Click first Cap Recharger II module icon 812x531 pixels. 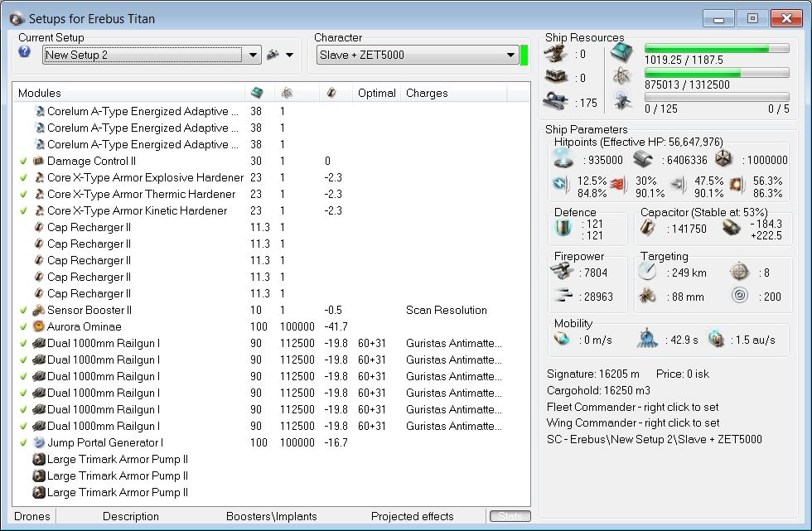tap(39, 227)
